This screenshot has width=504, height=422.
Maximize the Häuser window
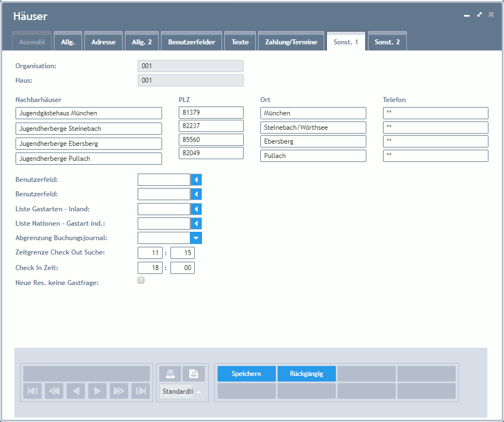[479, 14]
